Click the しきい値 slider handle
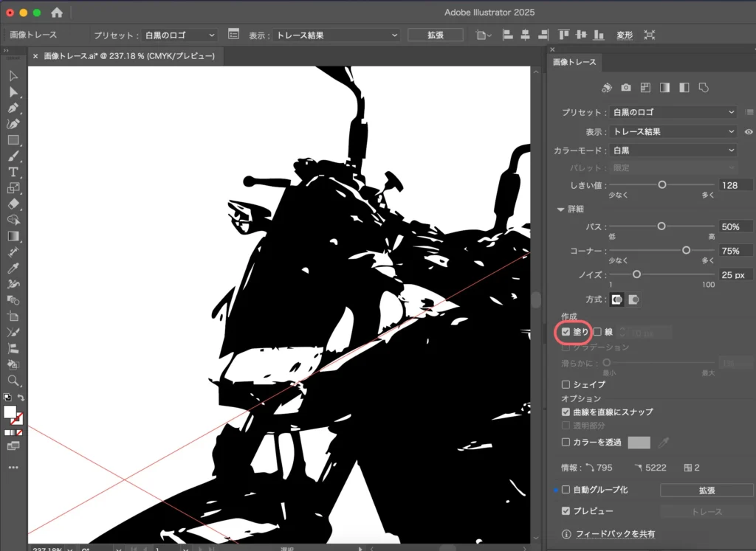This screenshot has width=756, height=551. [662, 185]
